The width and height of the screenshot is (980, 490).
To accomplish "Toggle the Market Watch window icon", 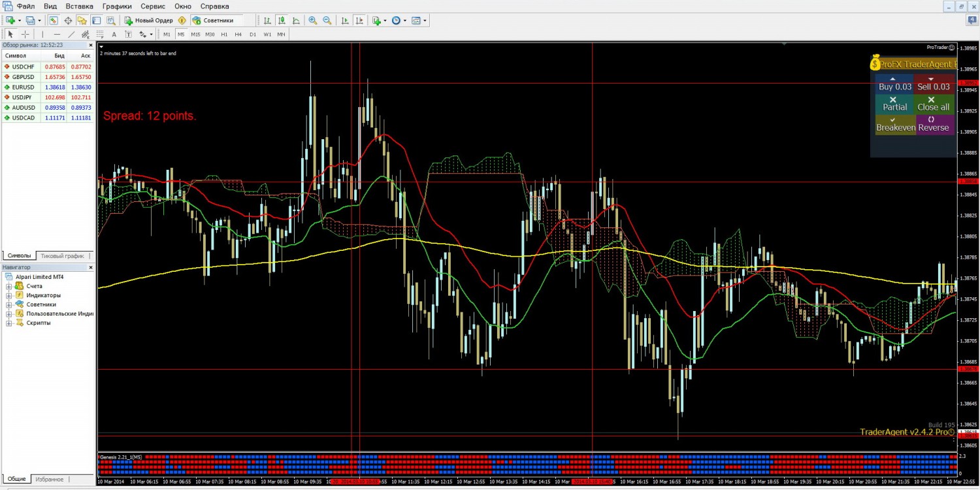I will pos(54,20).
